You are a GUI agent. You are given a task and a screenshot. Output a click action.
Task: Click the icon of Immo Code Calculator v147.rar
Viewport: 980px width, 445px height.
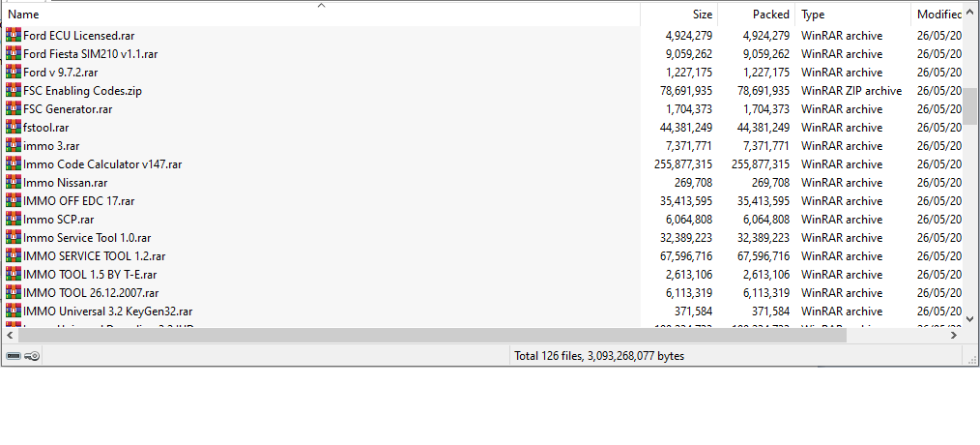(x=14, y=164)
